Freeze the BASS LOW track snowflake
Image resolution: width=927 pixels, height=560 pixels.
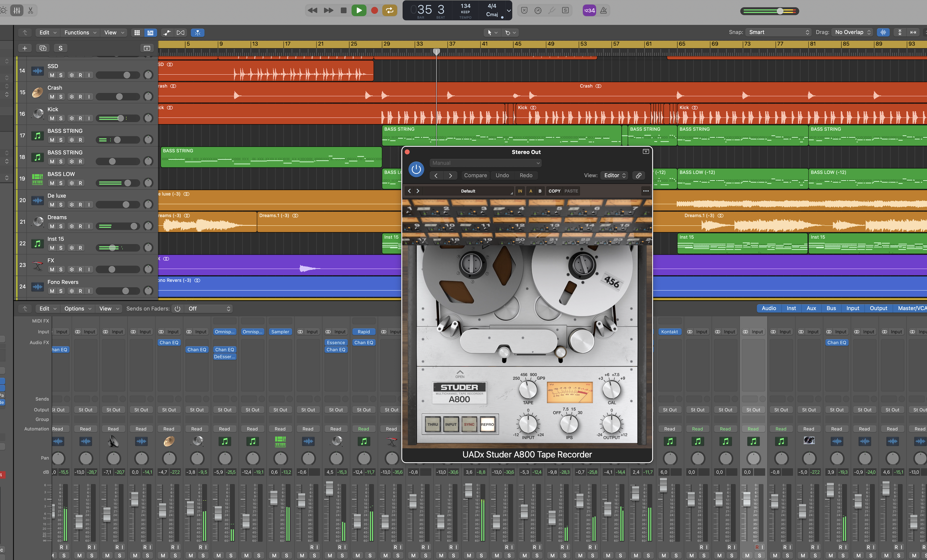click(x=71, y=183)
